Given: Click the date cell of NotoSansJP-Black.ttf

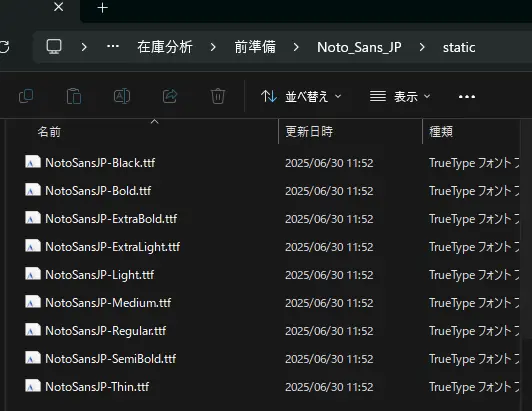Looking at the screenshot, I should [329, 163].
